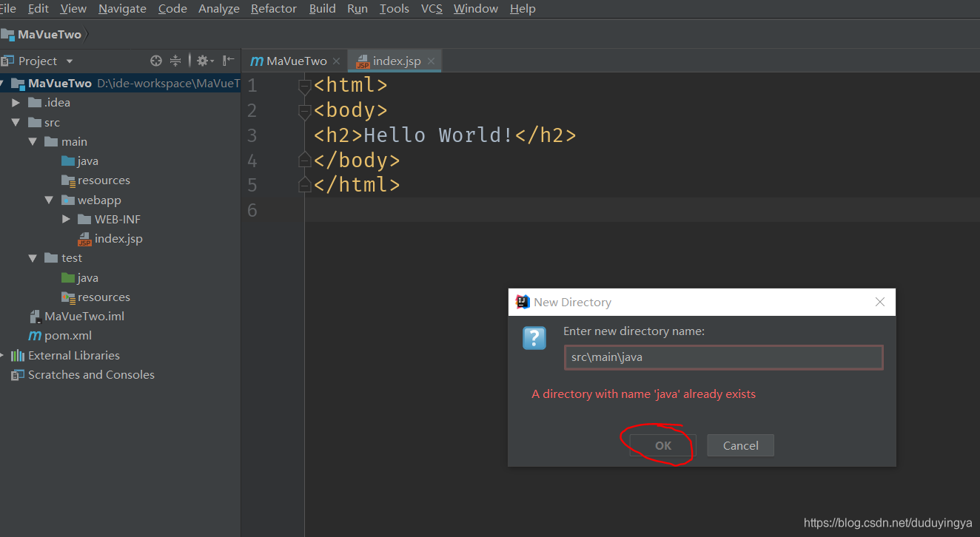Image resolution: width=980 pixels, height=537 pixels.
Task: Fold the html tag at line 1
Action: pyautogui.click(x=304, y=86)
